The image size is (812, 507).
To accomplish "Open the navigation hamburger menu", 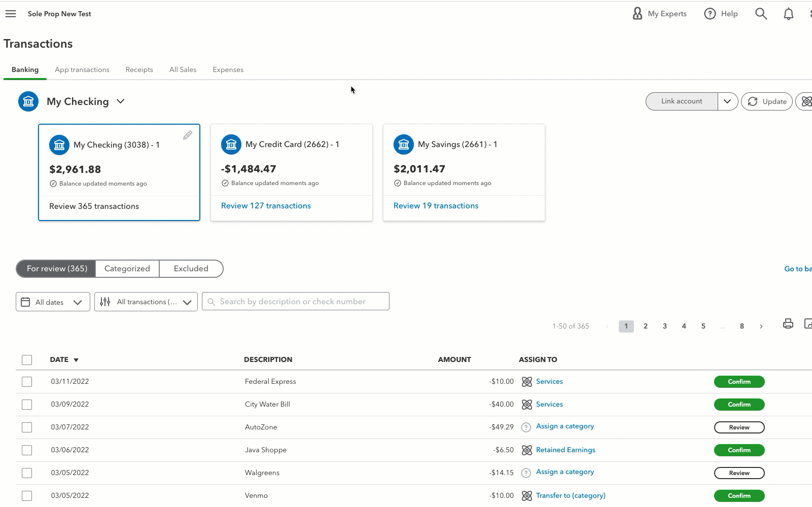I will click(x=10, y=14).
